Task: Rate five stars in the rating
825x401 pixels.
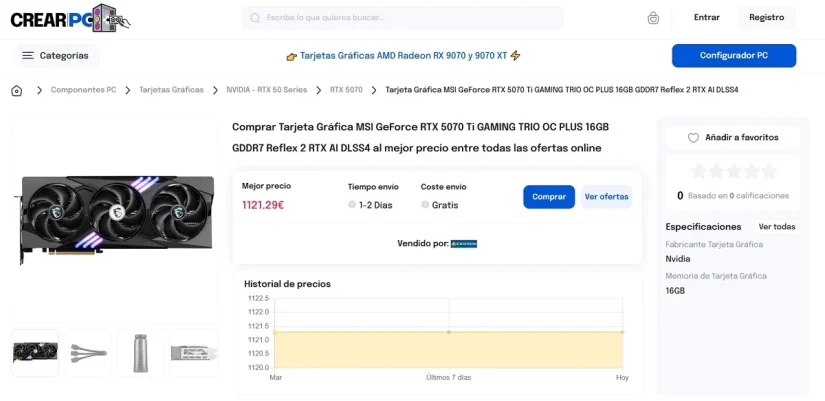Action: coord(769,171)
